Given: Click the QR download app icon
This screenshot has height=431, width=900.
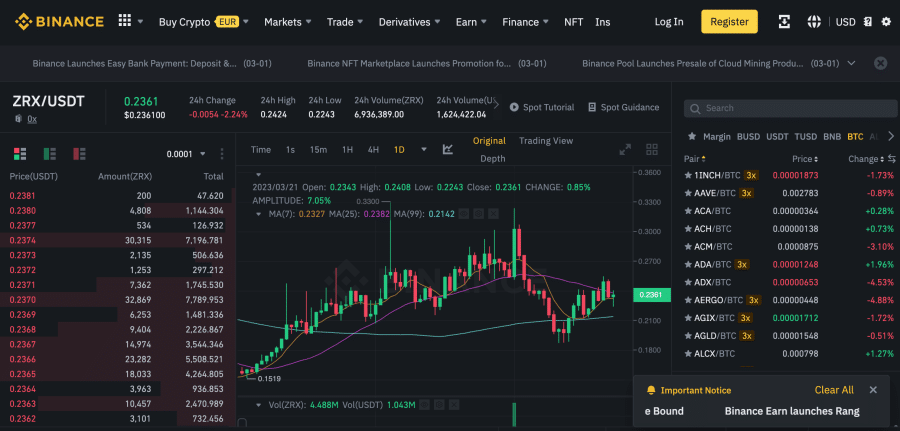Looking at the screenshot, I should 784,22.
